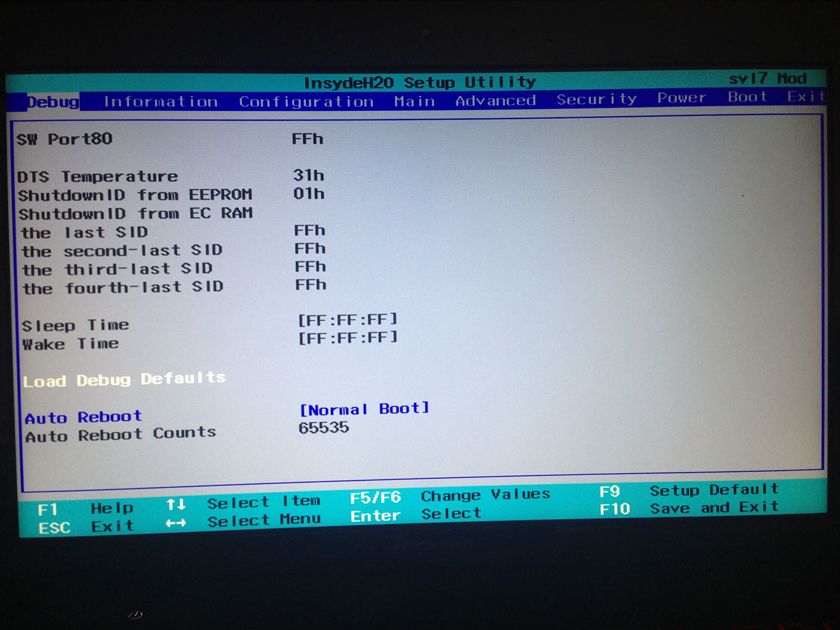Screen dimensions: 840x630
Task: Click 'the third-last SID' label
Action: click(117, 269)
